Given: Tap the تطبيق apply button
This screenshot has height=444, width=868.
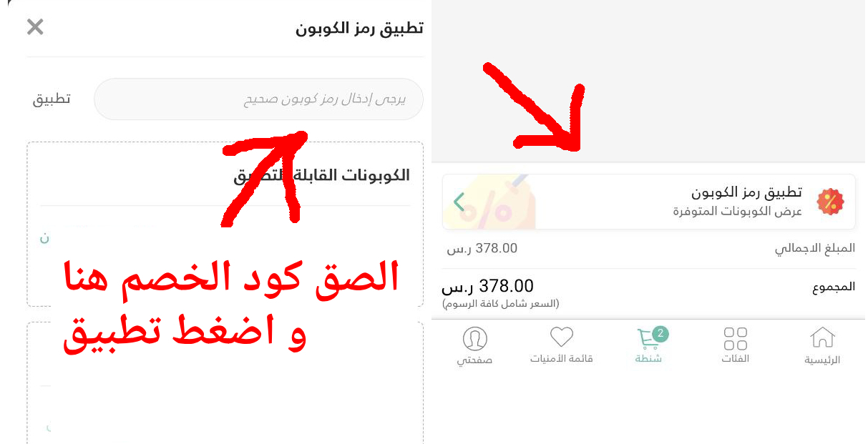Looking at the screenshot, I should (52, 99).
